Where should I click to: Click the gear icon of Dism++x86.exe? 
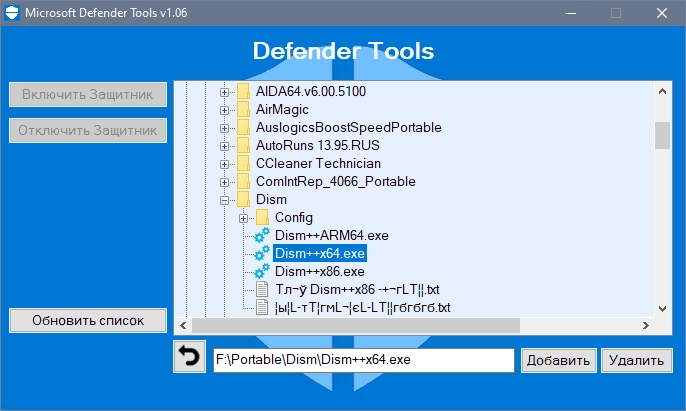tap(262, 271)
